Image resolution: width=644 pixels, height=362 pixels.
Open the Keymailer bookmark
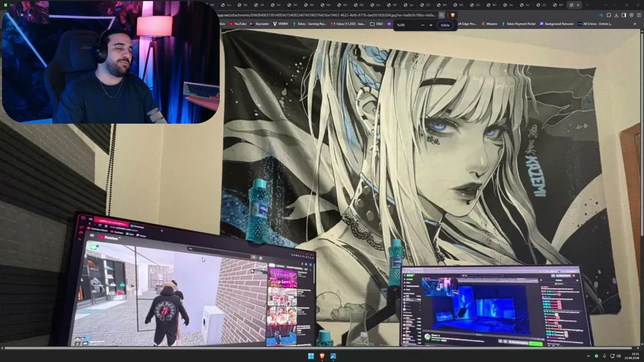click(x=260, y=24)
